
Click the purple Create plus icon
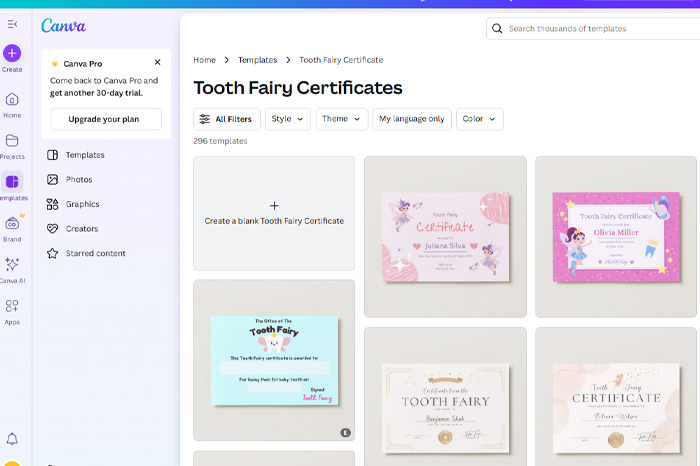[x=12, y=53]
